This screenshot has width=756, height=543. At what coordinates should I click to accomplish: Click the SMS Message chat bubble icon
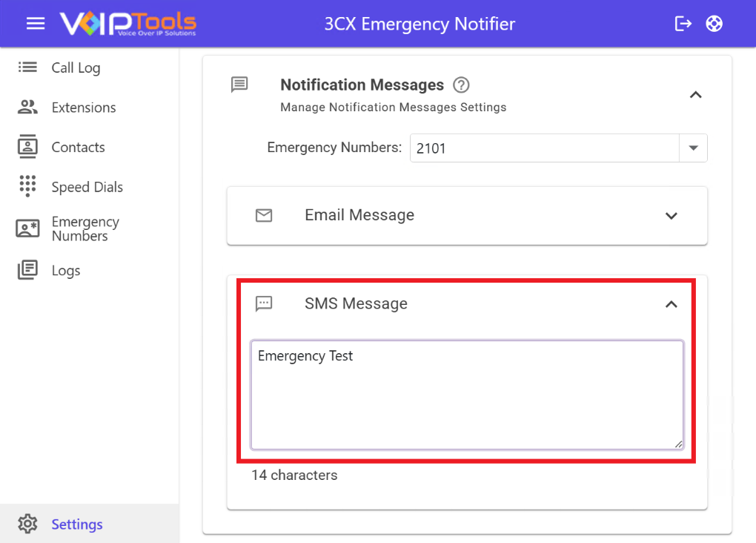click(264, 303)
